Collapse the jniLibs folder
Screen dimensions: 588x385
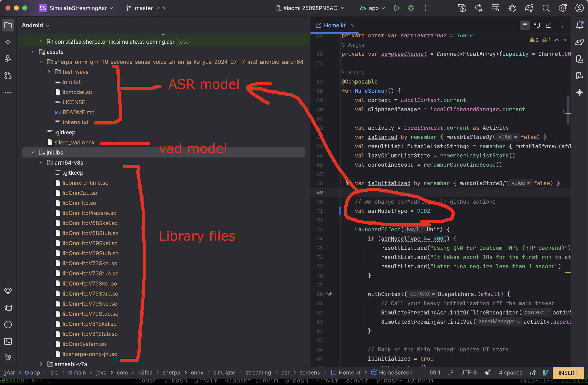[33, 153]
